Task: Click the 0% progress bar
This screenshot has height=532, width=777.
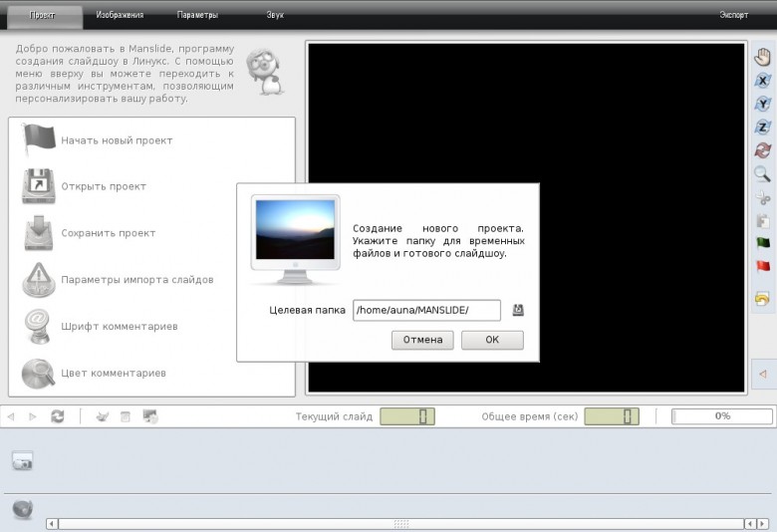Action: 722,416
